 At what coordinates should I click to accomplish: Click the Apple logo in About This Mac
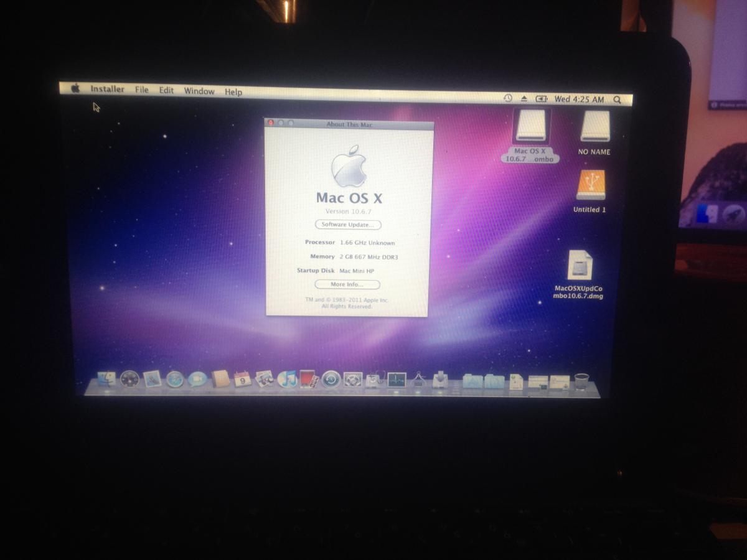point(348,167)
